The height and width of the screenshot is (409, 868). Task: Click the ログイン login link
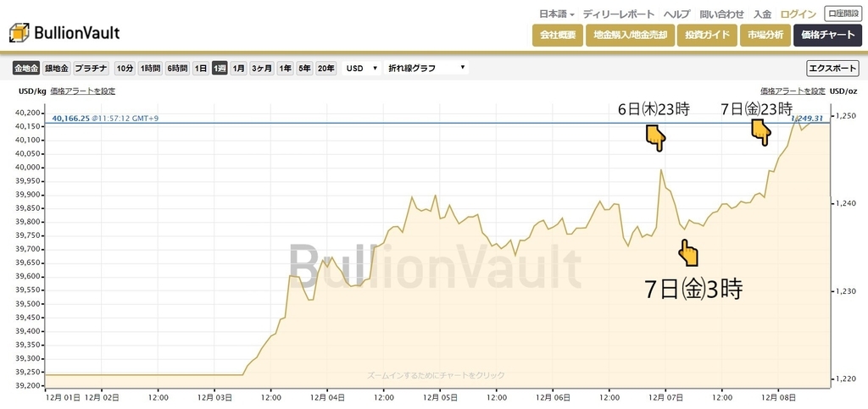tap(798, 14)
